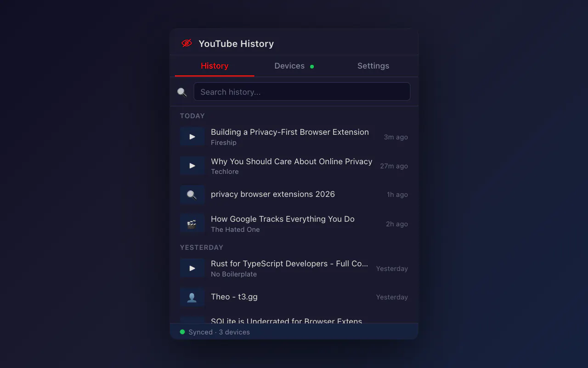The image size is (588, 368).
Task: Open 'How Google Tracks Everything You Do'
Action: click(x=294, y=224)
